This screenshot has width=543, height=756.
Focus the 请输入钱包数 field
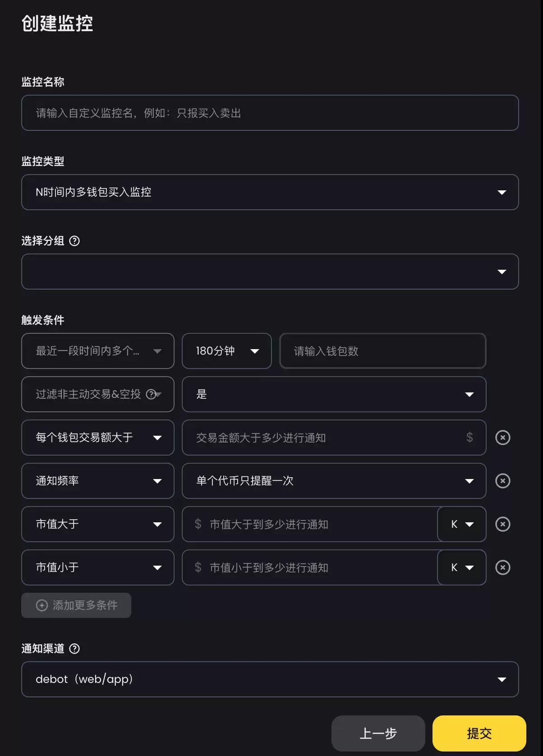click(x=382, y=351)
